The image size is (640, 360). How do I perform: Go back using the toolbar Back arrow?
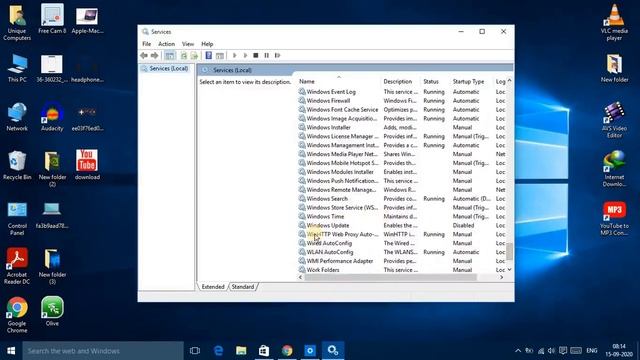click(144, 56)
